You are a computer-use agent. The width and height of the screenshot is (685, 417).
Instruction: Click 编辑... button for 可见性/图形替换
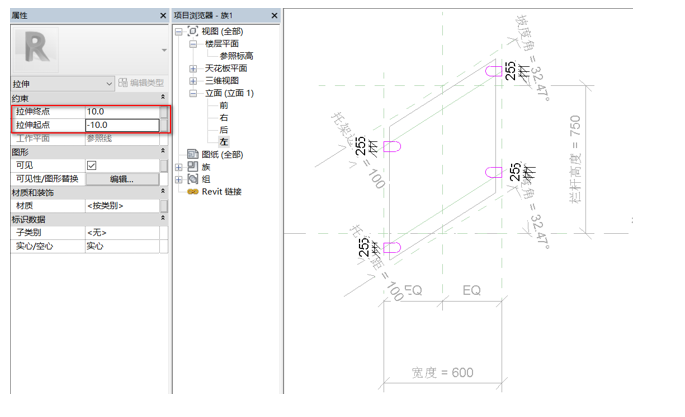click(x=122, y=179)
